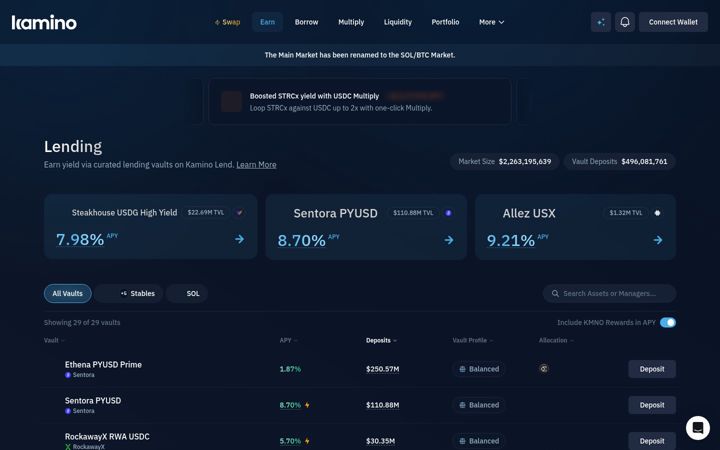Sort by the Vault column header
The height and width of the screenshot is (450, 720).
pos(54,340)
